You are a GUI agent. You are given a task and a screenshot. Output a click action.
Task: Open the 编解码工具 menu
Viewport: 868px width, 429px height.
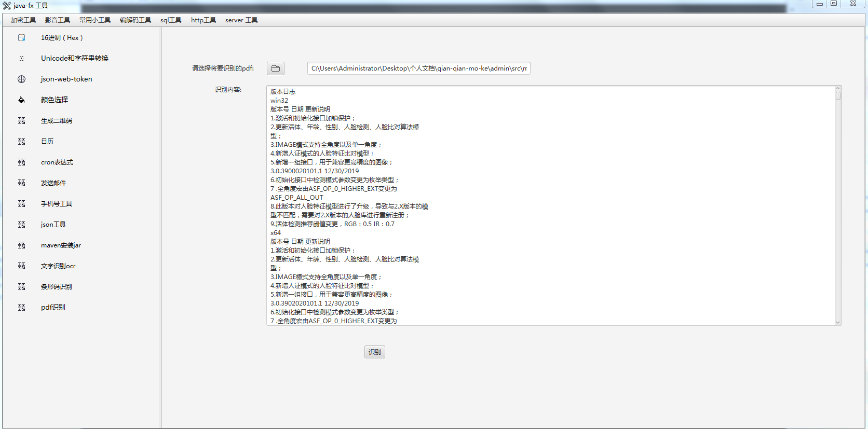coord(135,20)
